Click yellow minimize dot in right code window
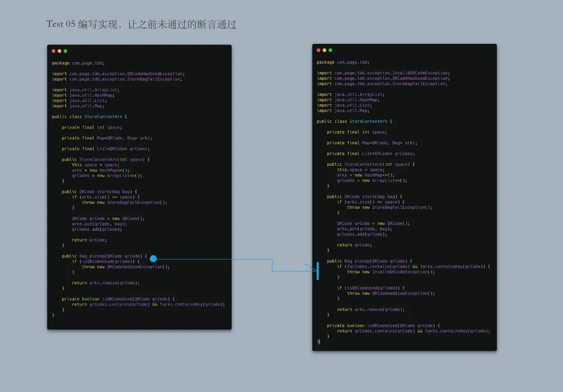This screenshot has height=392, width=563. (x=324, y=50)
